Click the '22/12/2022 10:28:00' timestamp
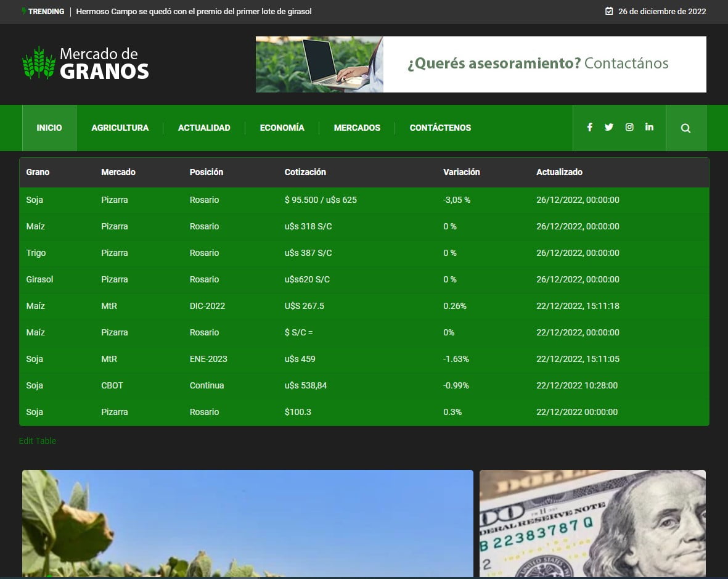 [x=576, y=385]
